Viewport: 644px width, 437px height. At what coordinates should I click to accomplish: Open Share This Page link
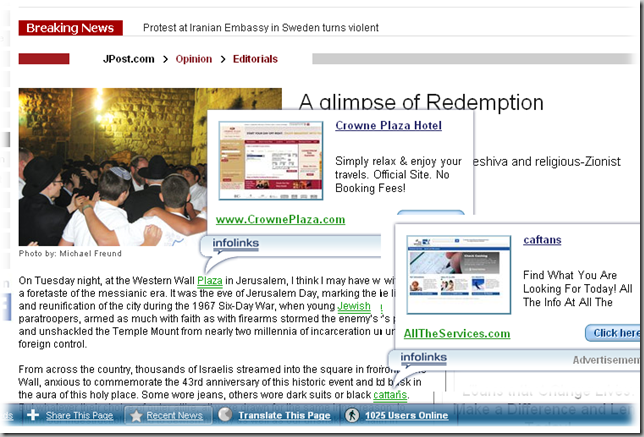pyautogui.click(x=79, y=416)
